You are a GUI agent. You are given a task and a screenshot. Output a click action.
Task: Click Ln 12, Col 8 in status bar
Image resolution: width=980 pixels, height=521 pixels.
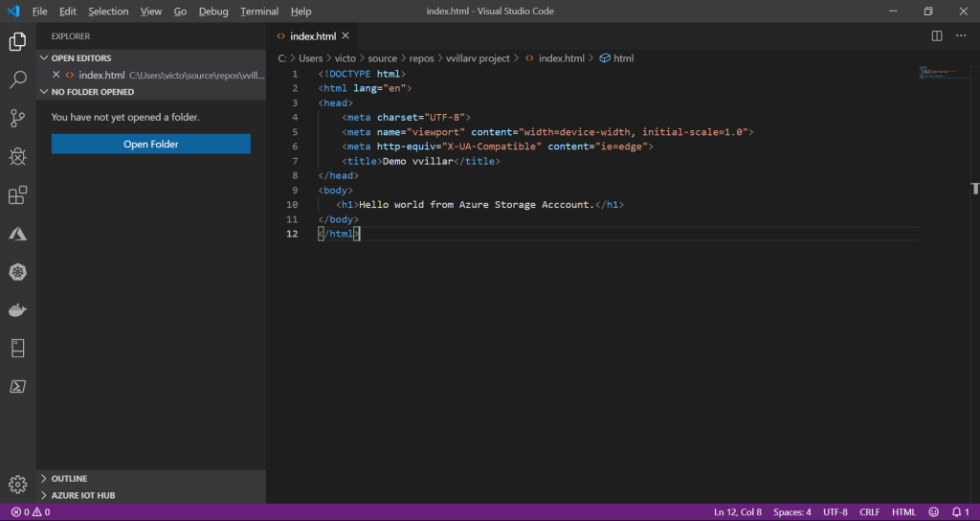738,512
